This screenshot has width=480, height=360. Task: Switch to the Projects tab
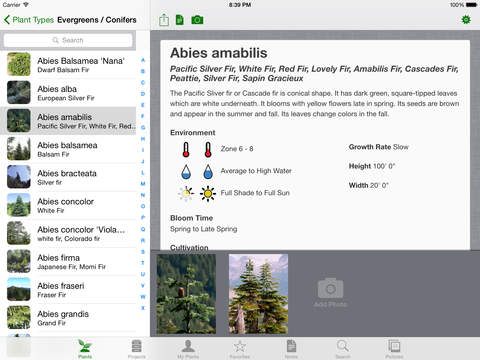coord(137,349)
